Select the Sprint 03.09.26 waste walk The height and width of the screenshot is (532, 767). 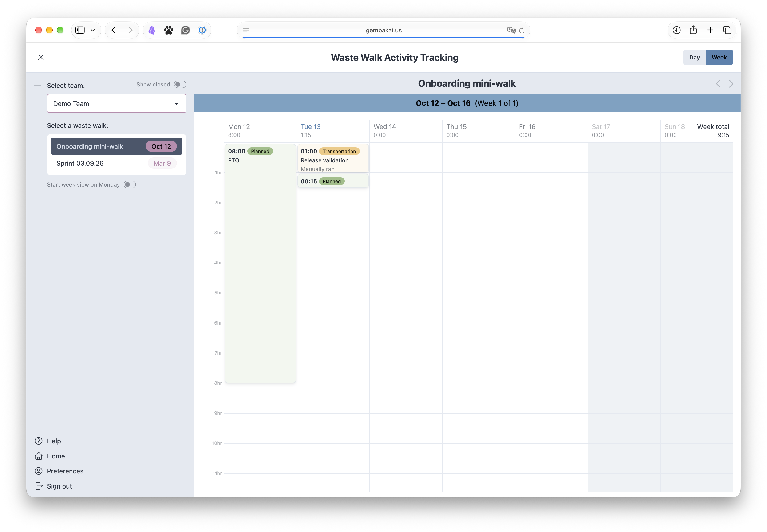coord(116,163)
